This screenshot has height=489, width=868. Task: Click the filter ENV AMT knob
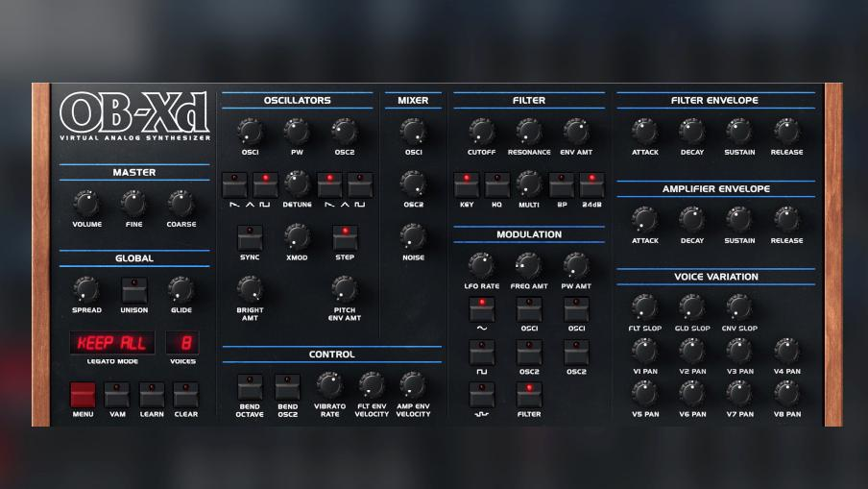pyautogui.click(x=576, y=132)
